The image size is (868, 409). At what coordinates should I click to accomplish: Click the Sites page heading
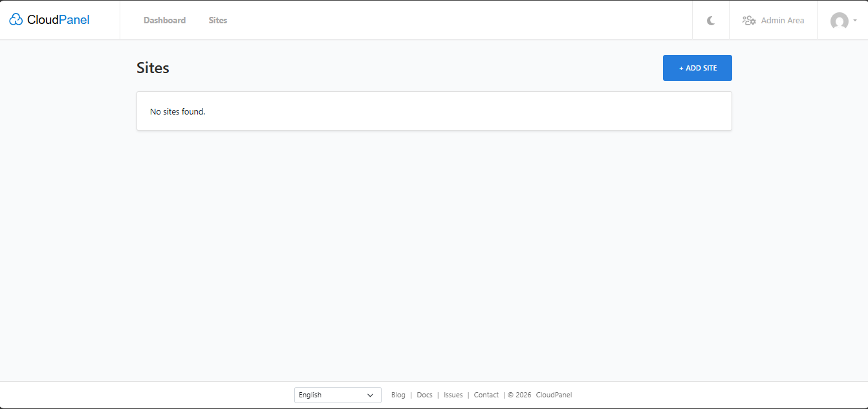pos(153,68)
